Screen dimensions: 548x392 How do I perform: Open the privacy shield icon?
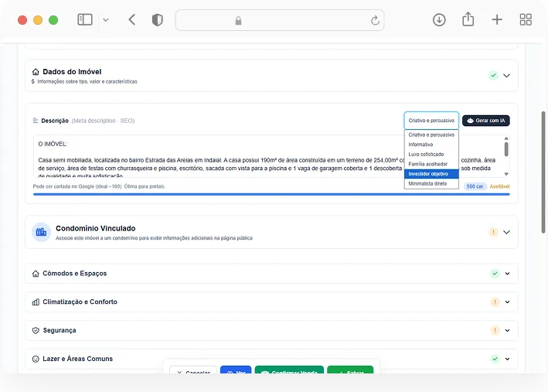point(157,20)
